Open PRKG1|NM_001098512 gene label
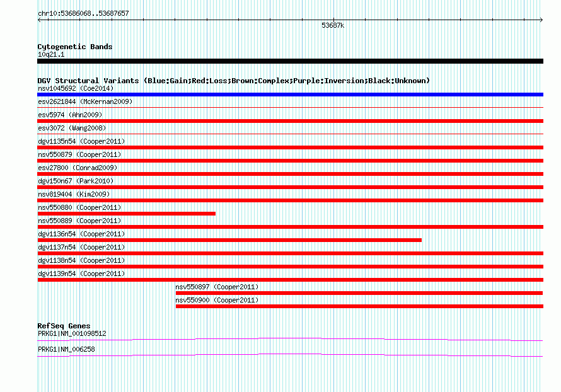 click(72, 333)
